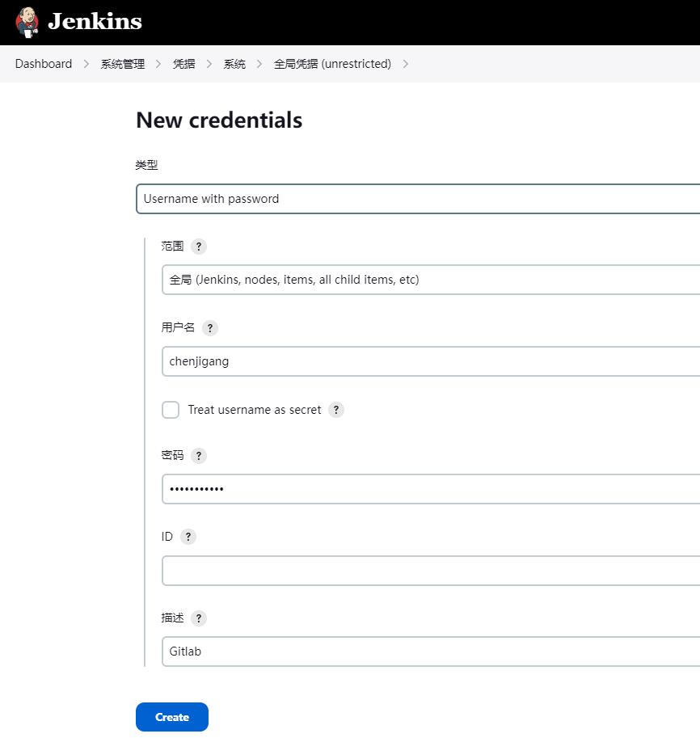Image resolution: width=700 pixels, height=738 pixels.
Task: Open help for the 用户名 field
Action: [x=209, y=328]
